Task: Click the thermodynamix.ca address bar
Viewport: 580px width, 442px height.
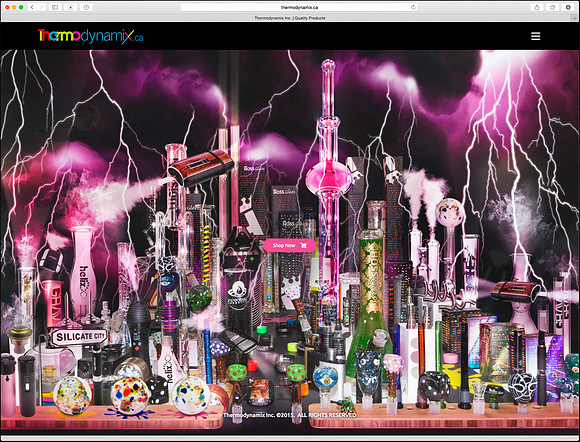Action: (x=299, y=7)
